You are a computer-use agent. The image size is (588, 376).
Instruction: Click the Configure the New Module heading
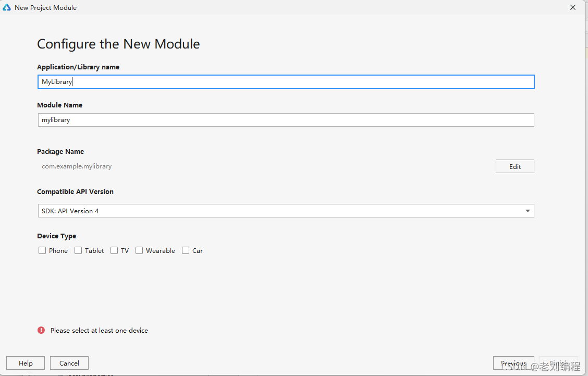118,44
